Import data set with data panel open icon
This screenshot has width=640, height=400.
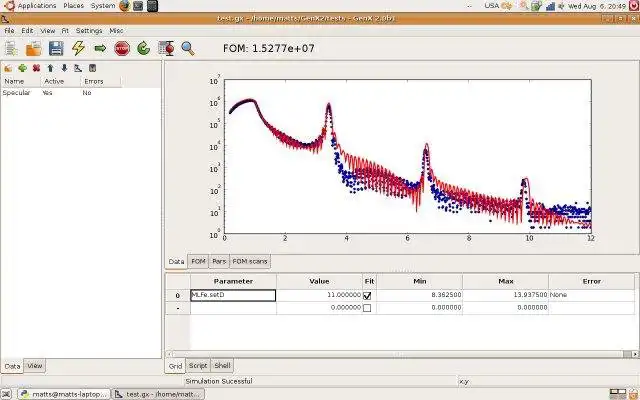click(x=8, y=68)
